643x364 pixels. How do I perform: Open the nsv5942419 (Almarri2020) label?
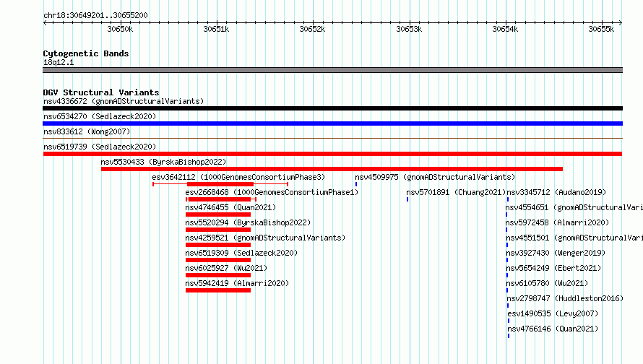237,283
